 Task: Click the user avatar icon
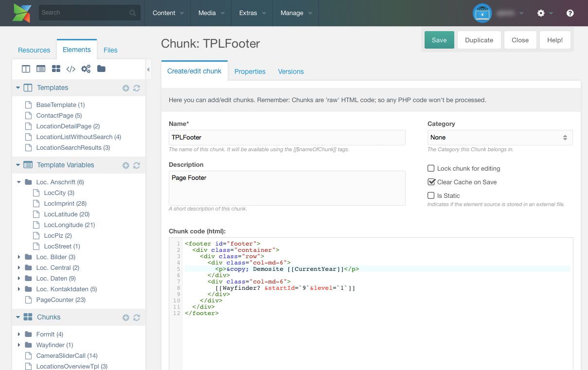point(482,13)
